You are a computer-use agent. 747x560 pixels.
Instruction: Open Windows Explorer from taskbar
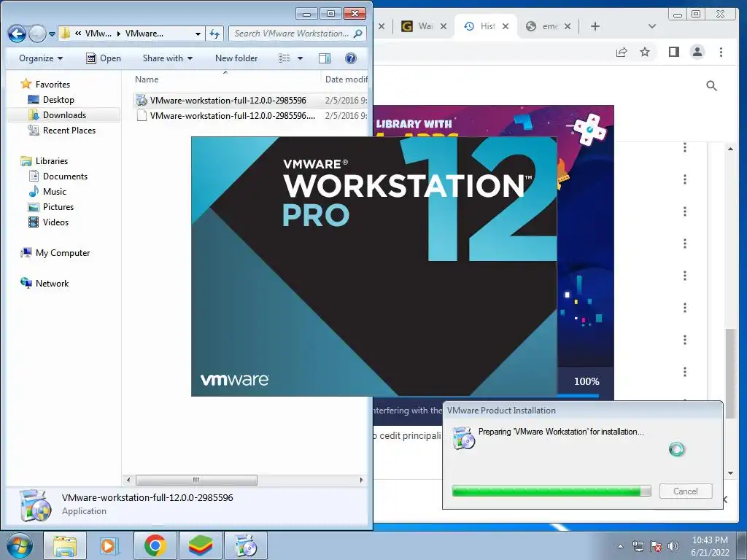pyautogui.click(x=65, y=545)
